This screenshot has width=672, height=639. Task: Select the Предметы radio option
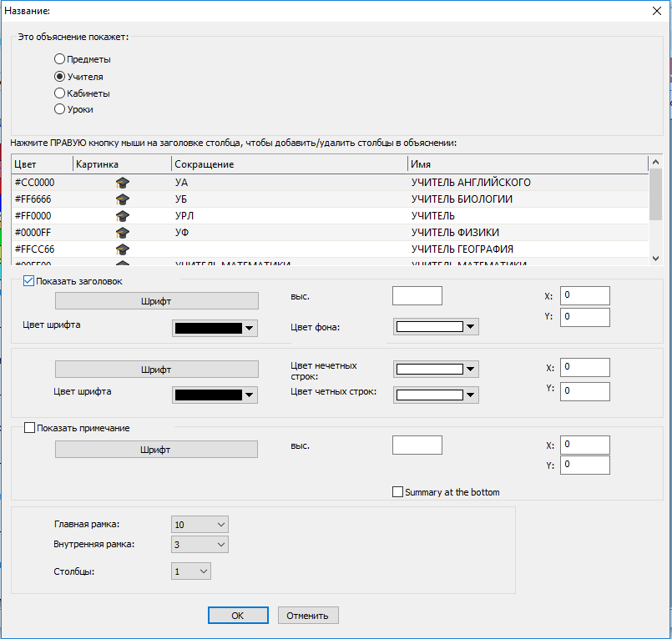(x=60, y=59)
